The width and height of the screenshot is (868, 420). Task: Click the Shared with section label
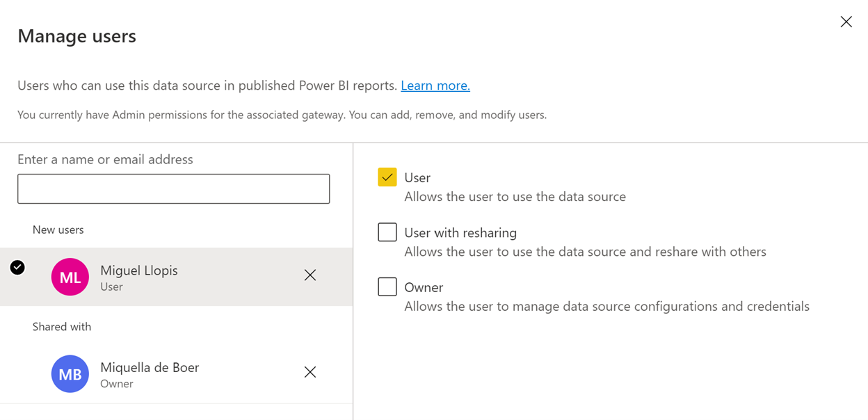coord(61,327)
